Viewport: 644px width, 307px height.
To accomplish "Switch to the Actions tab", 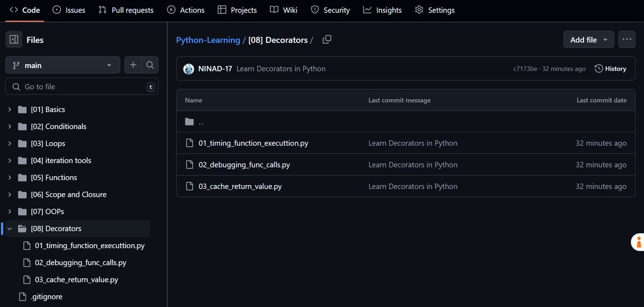I will click(186, 10).
